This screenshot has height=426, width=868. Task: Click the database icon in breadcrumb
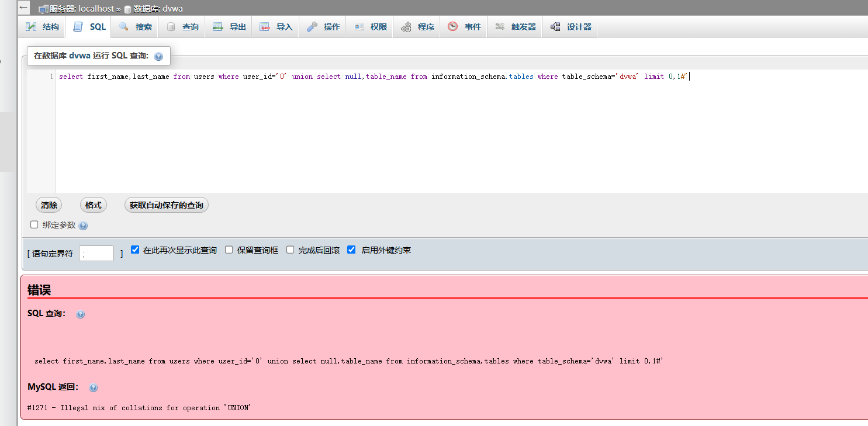(x=127, y=9)
